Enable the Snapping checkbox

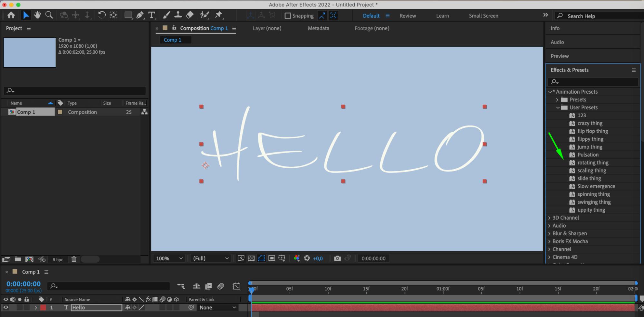tap(288, 16)
